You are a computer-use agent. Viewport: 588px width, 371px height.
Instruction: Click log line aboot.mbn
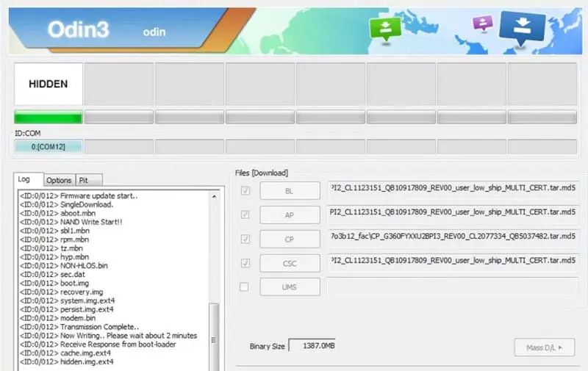(58, 213)
